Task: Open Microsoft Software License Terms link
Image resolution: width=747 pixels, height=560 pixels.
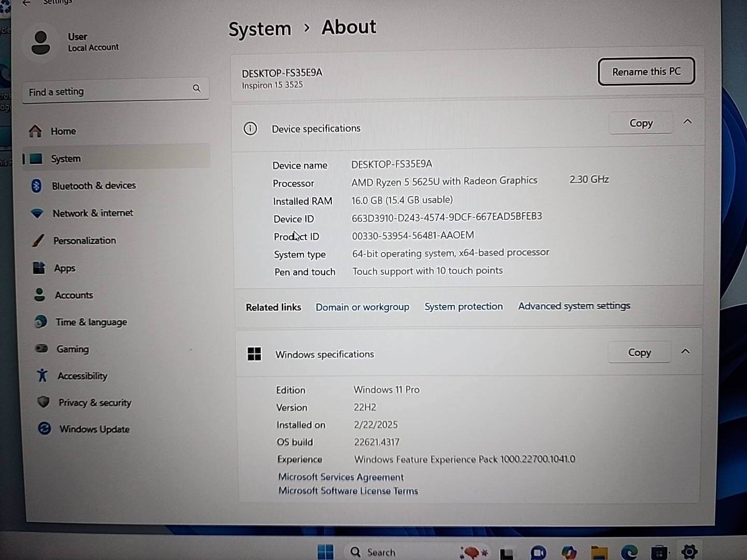Action: click(348, 491)
